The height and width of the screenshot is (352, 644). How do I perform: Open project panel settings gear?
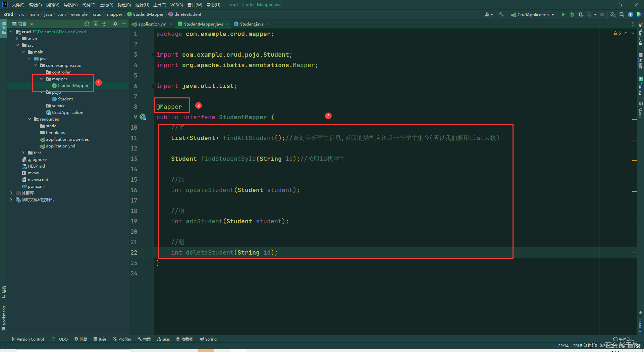[115, 24]
